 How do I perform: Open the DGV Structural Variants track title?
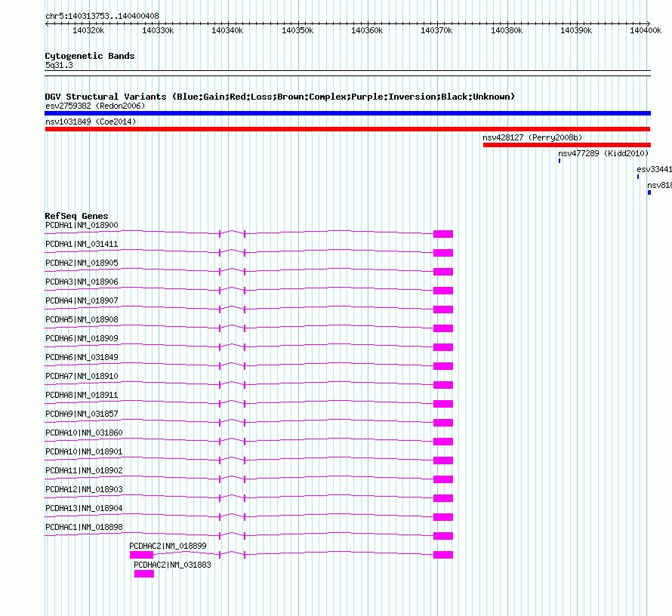pyautogui.click(x=280, y=97)
